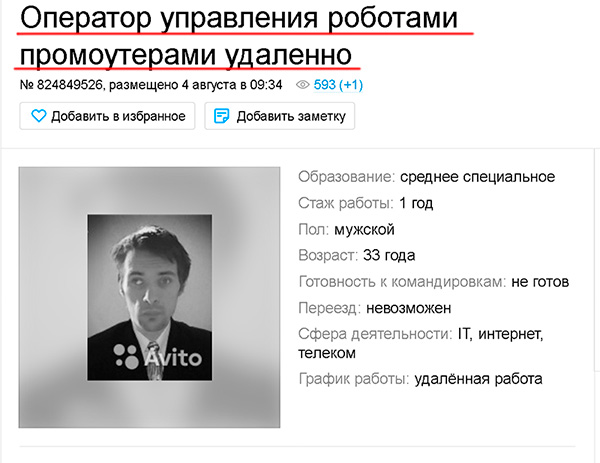The height and width of the screenshot is (463, 600).
Task: Click the Возраст value 33 года
Action: pos(389,255)
